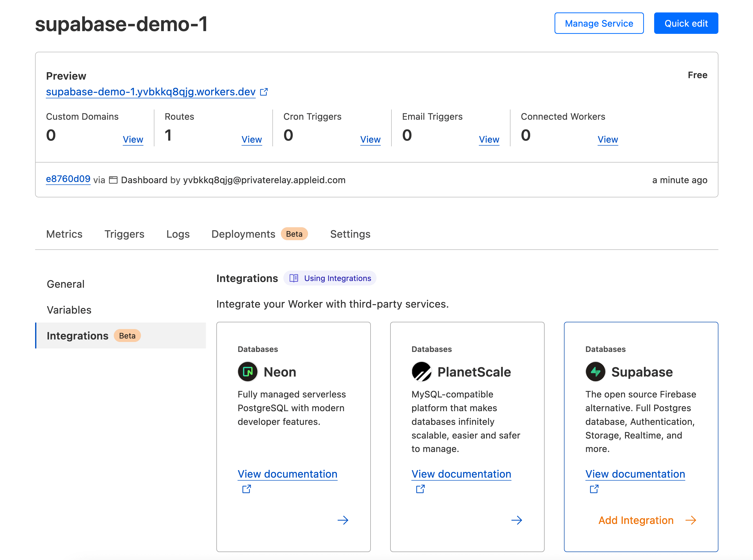753x560 pixels.
Task: Open the Triggers navigation tab
Action: point(124,233)
